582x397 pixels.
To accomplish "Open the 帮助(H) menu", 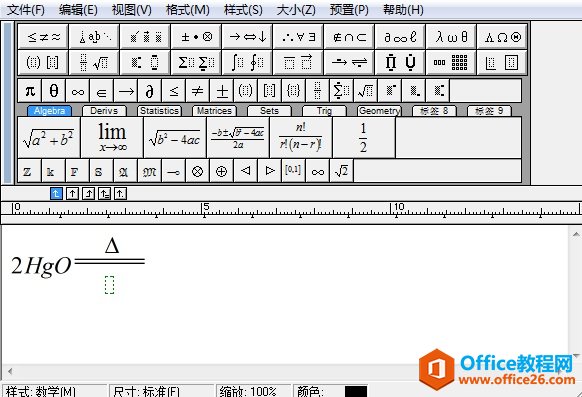I will (403, 10).
